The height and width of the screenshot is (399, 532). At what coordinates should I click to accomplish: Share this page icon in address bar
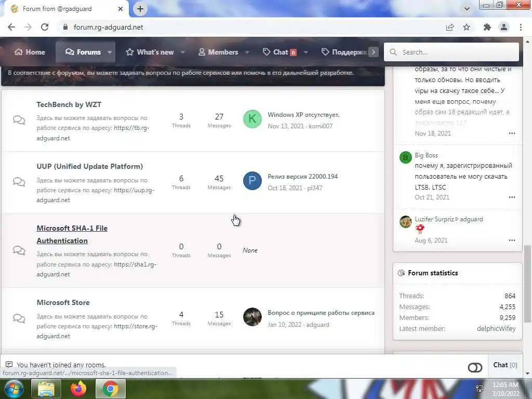point(450,27)
